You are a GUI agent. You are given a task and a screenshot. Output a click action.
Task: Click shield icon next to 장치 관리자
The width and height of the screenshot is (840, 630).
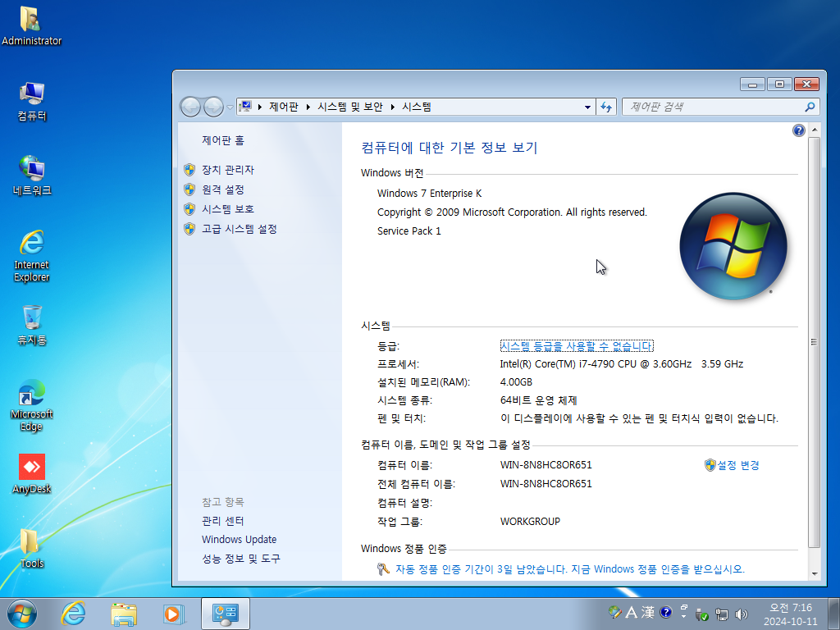tap(189, 170)
